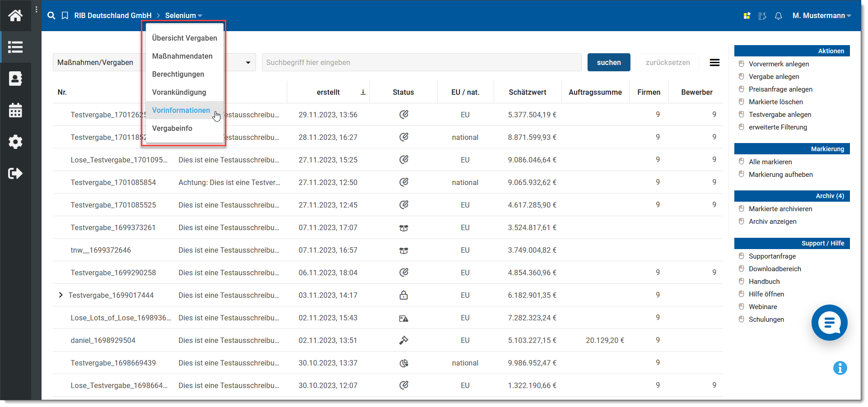Open the notifications bell
Image resolution: width=868 pixels, height=407 pixels.
click(x=778, y=16)
